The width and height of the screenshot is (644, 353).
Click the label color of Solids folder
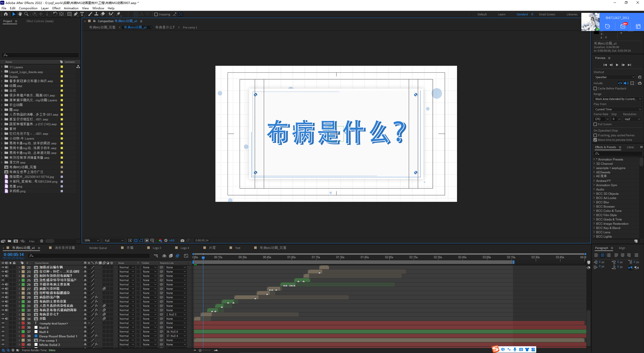click(62, 77)
